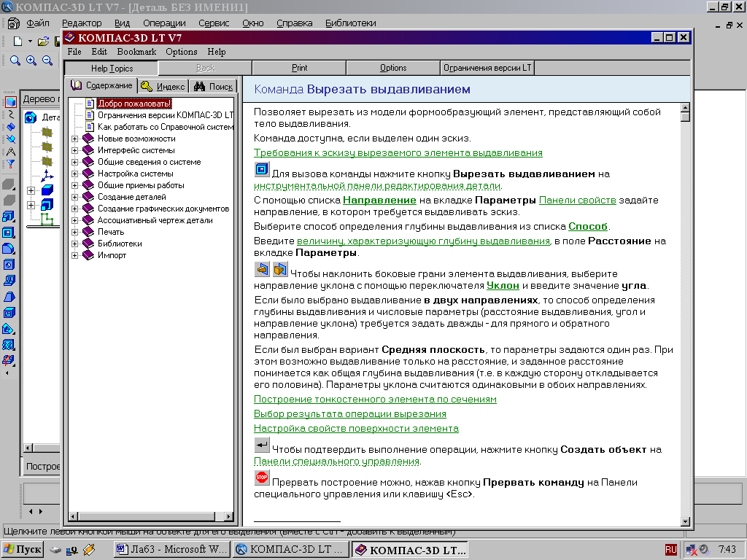Viewport: 747px width, 560px height.
Task: Switch to Лаб3 Microsoft Word taskbar button
Action: [172, 550]
